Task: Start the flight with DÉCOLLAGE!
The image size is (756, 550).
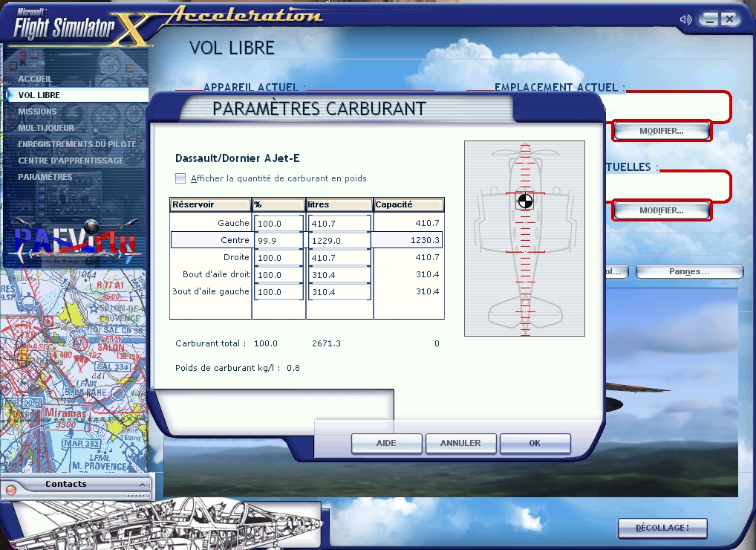Action: point(662,528)
